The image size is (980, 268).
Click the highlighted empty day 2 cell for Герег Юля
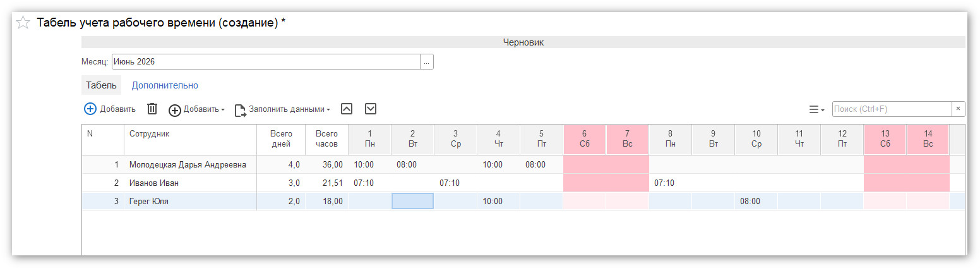pos(412,201)
